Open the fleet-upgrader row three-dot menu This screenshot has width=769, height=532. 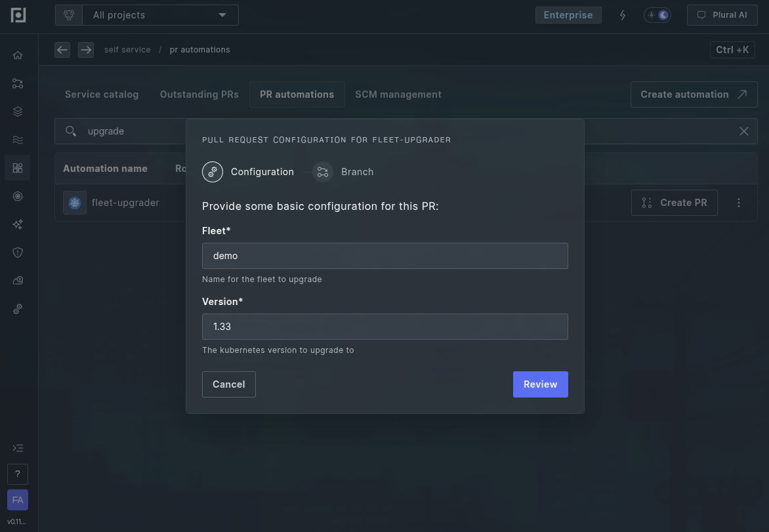(x=739, y=203)
